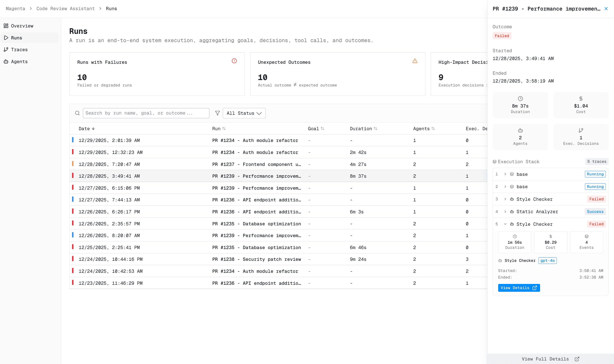Toggle the Date column sort order

coord(86,129)
